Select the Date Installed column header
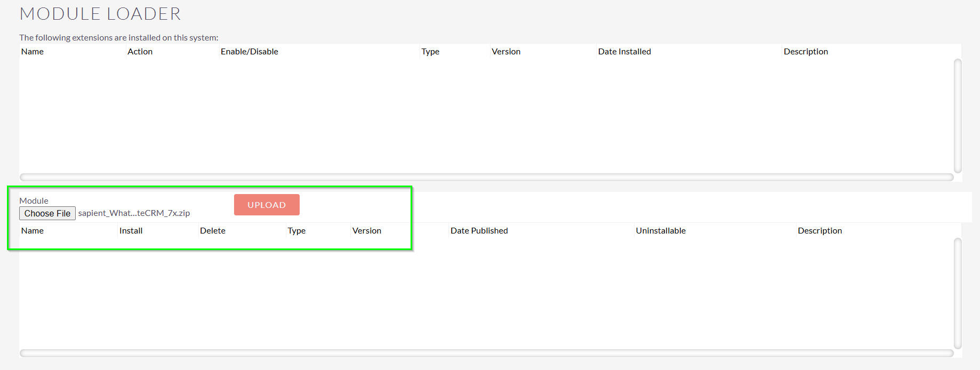 [x=624, y=52]
